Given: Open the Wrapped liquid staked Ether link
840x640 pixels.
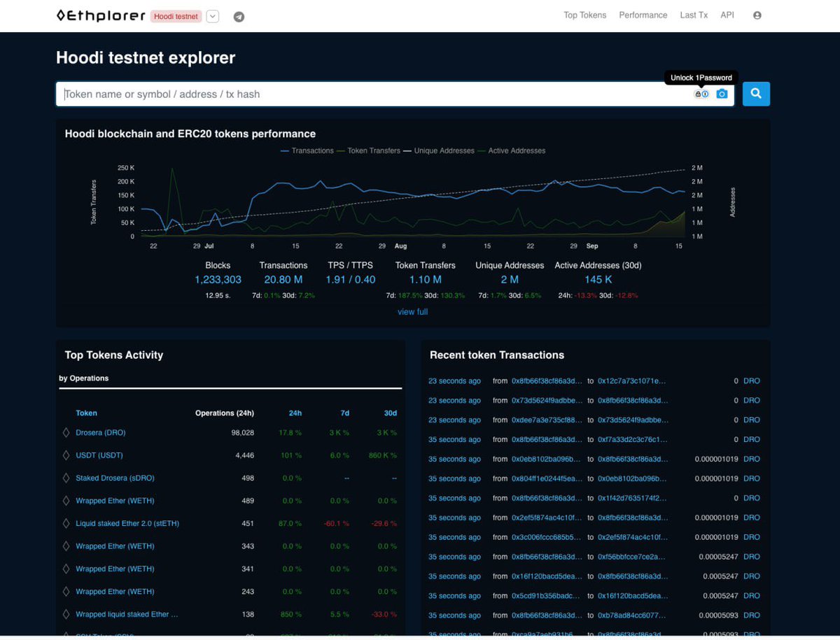Looking at the screenshot, I should 127,614.
